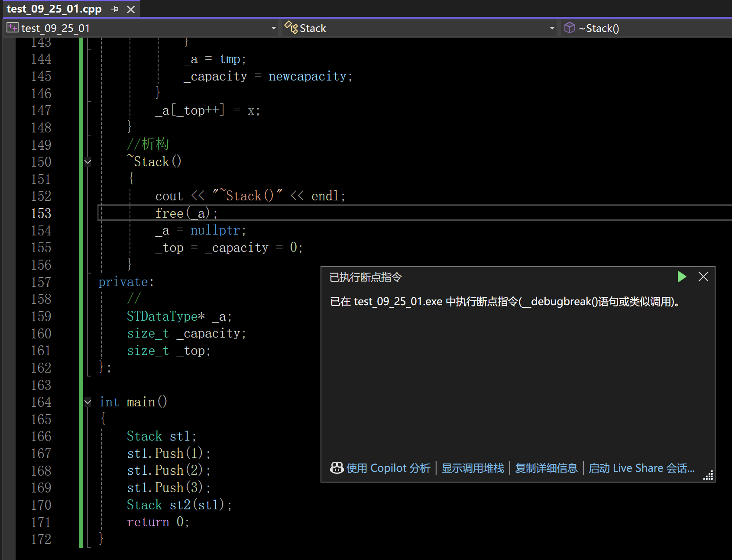Click the Stack class icon in navigation bar
The height and width of the screenshot is (560, 732).
pos(291,28)
